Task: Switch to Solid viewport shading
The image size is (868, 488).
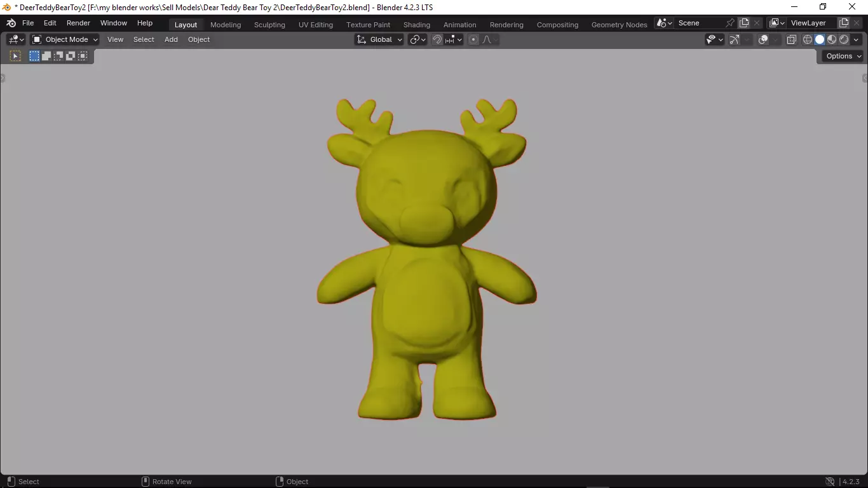Action: (820, 39)
